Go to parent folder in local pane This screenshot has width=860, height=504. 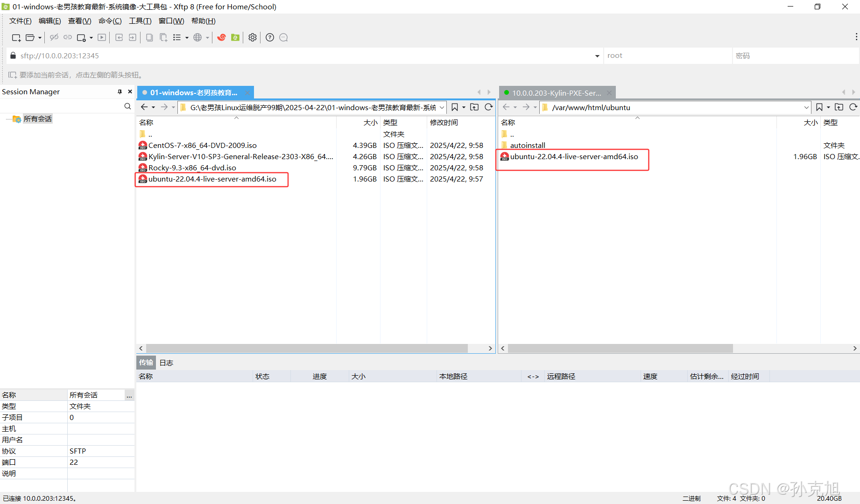click(474, 107)
